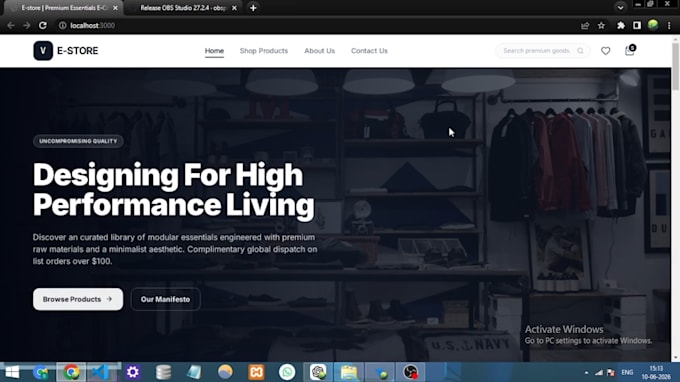Go back in browser history
The width and height of the screenshot is (680, 382).
[11, 26]
